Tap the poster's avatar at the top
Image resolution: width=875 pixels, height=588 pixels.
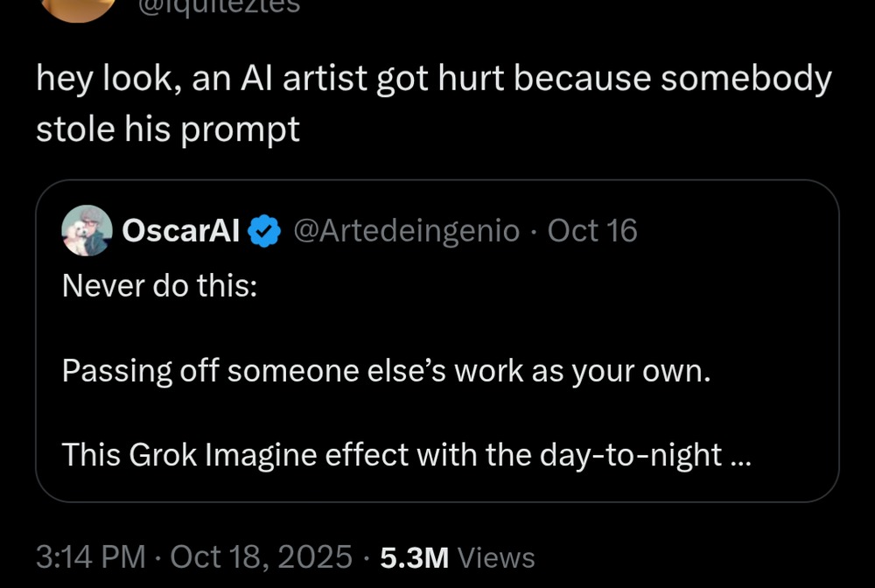tap(80, 7)
